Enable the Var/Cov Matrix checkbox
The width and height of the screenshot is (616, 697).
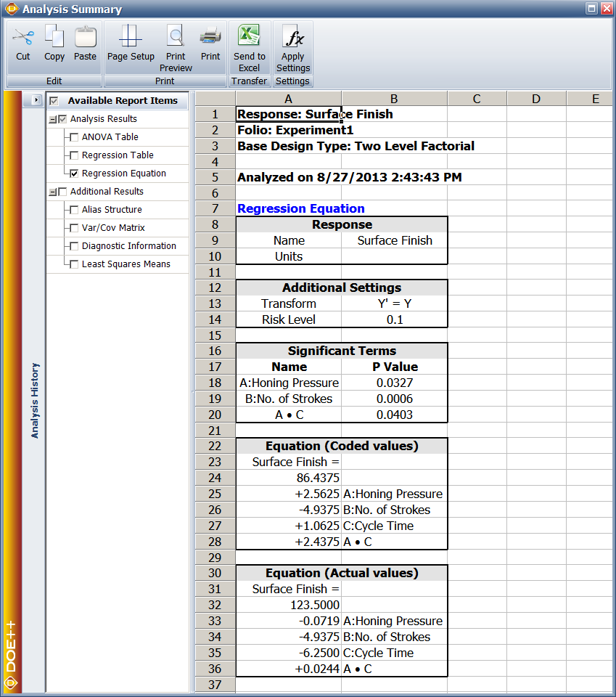tap(74, 228)
